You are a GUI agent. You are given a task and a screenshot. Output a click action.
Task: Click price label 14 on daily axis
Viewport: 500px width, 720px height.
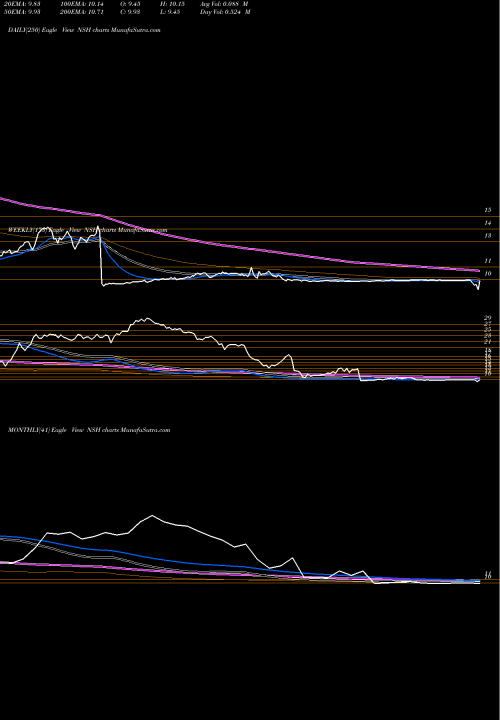488,223
